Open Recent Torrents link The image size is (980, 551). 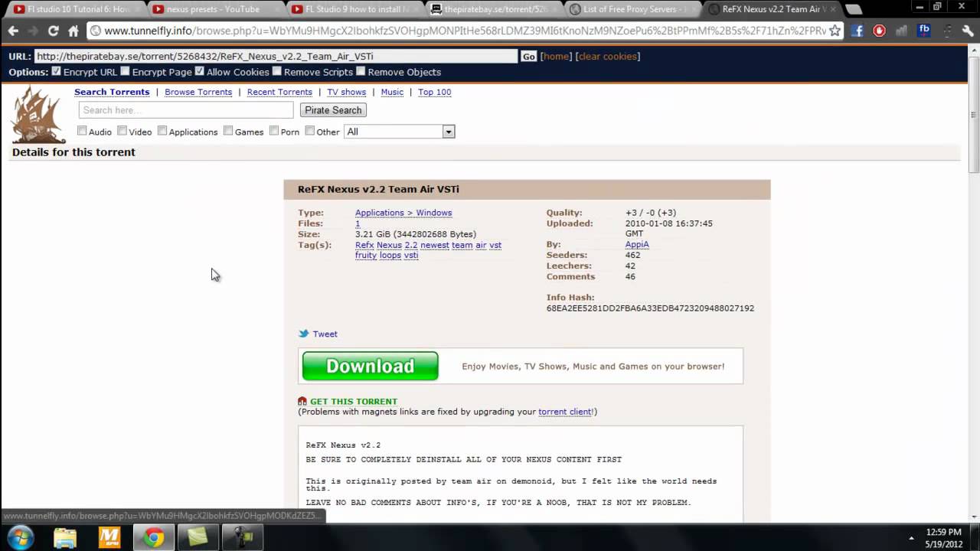(279, 92)
